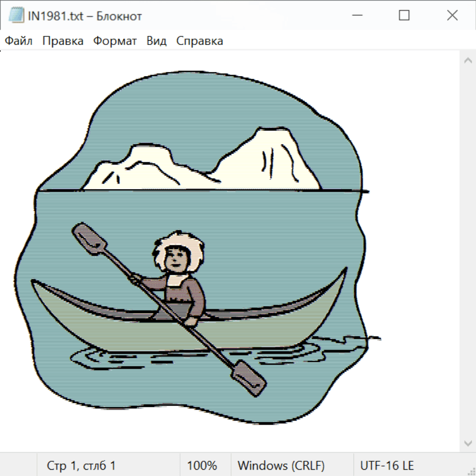Click the IN1981.txt title bar text
Screen dimensions: 476x476
[85, 16]
